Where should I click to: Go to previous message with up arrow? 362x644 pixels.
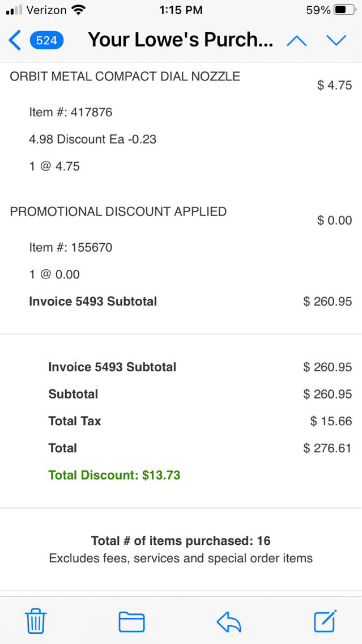pyautogui.click(x=297, y=40)
